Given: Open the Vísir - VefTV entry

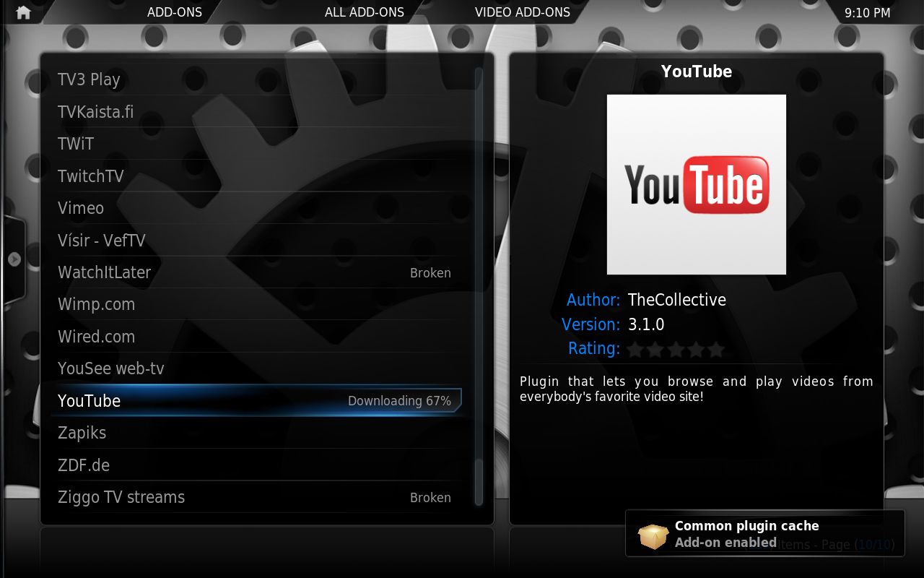Looking at the screenshot, I should [x=256, y=240].
